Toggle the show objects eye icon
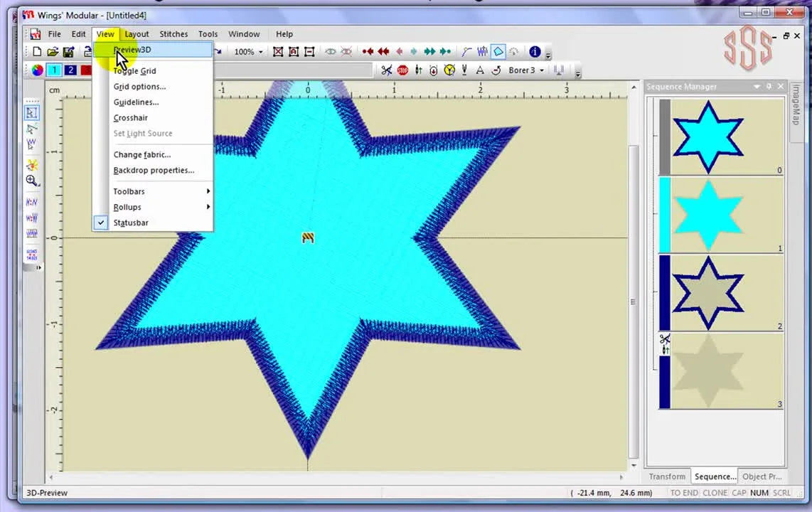The image size is (812, 512). [x=331, y=52]
